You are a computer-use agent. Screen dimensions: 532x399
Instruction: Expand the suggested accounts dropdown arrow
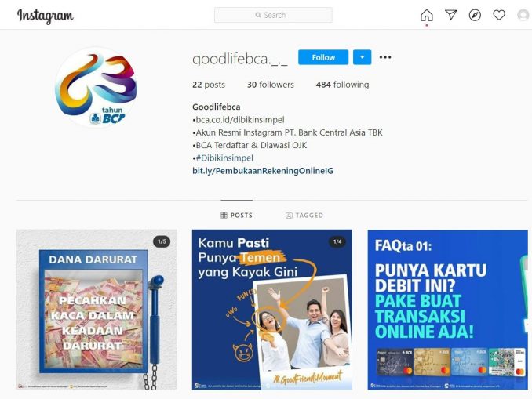(362, 57)
